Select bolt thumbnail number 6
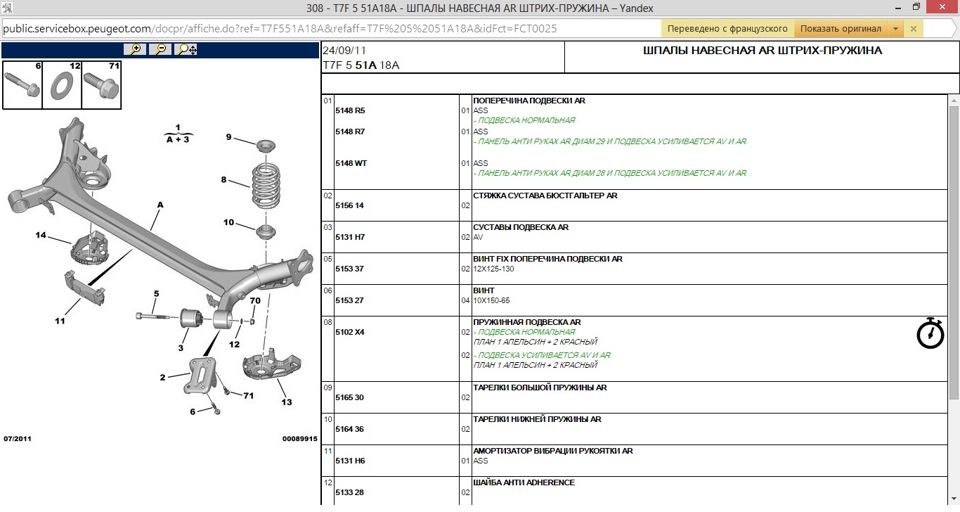 [x=23, y=85]
